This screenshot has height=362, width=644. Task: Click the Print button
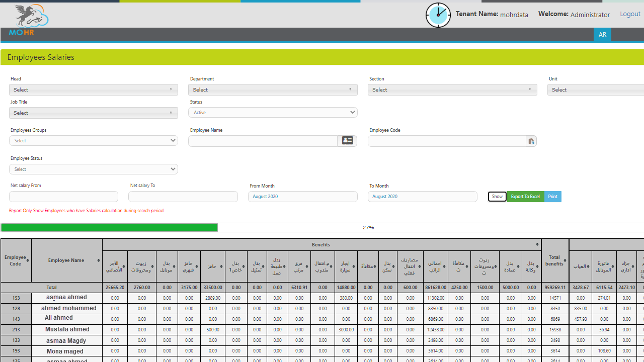(x=552, y=197)
